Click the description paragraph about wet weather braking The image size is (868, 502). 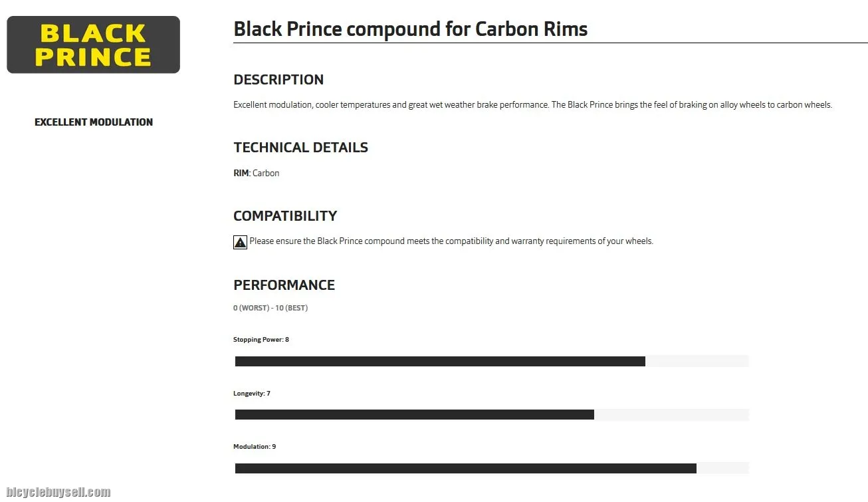tap(532, 105)
